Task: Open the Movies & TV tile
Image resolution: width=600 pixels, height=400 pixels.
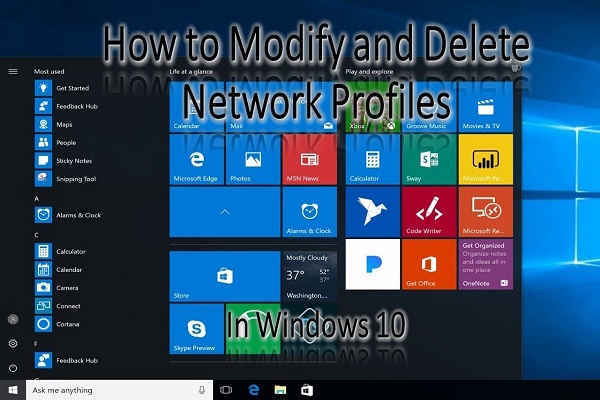Action: tap(486, 107)
